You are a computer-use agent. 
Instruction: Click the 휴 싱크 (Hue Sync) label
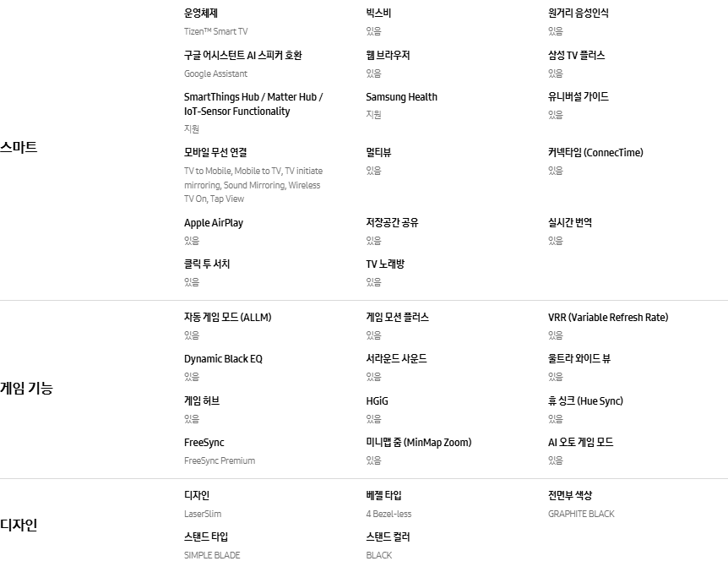click(x=585, y=401)
